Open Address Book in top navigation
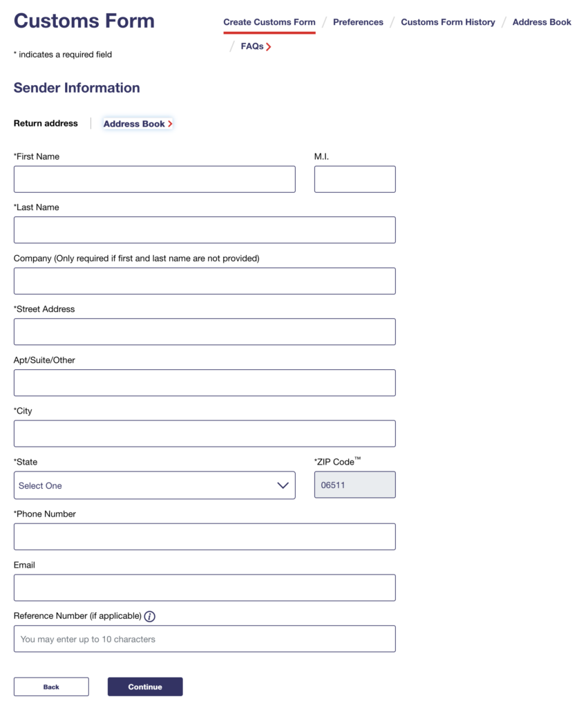Viewport: 588px width, 708px height. pos(542,22)
